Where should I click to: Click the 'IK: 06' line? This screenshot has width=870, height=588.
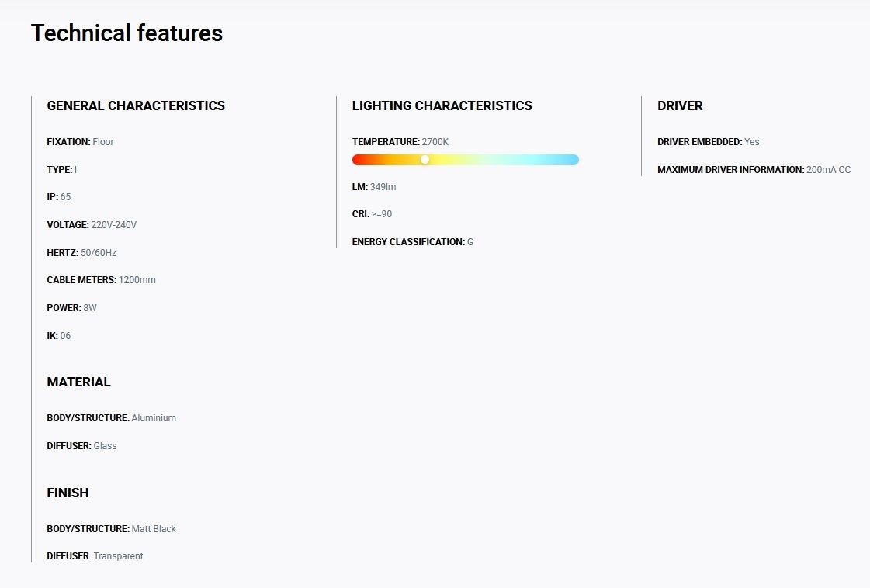[x=59, y=335]
